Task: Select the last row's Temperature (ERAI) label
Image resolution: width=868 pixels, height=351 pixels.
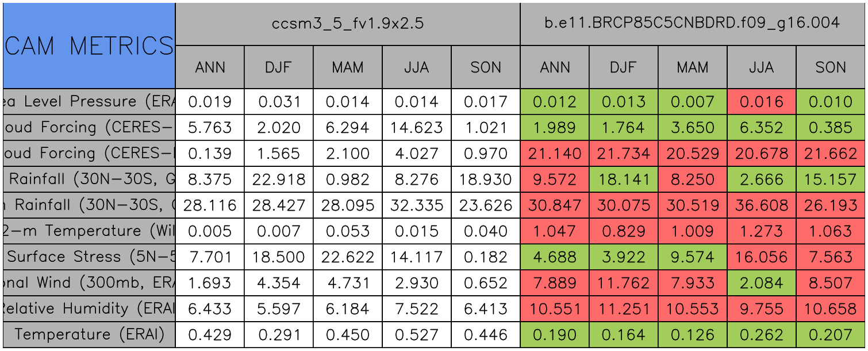Action: tap(89, 334)
